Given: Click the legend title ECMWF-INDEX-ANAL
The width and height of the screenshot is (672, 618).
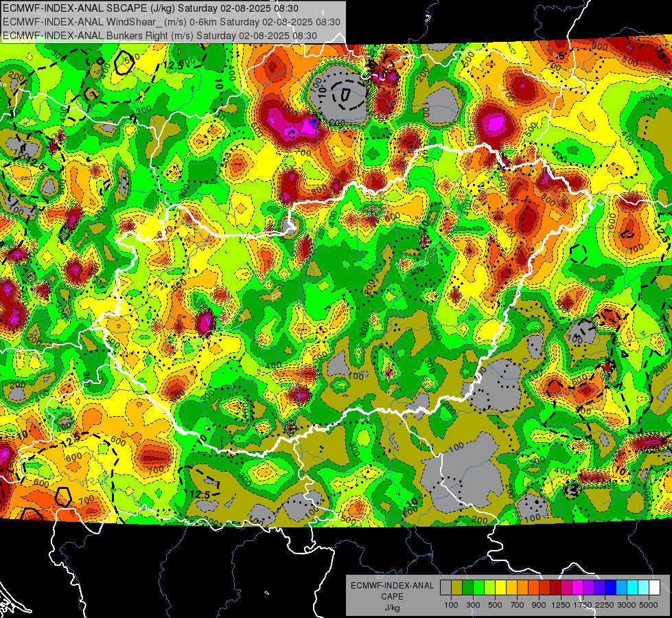Looking at the screenshot, I should tap(392, 586).
